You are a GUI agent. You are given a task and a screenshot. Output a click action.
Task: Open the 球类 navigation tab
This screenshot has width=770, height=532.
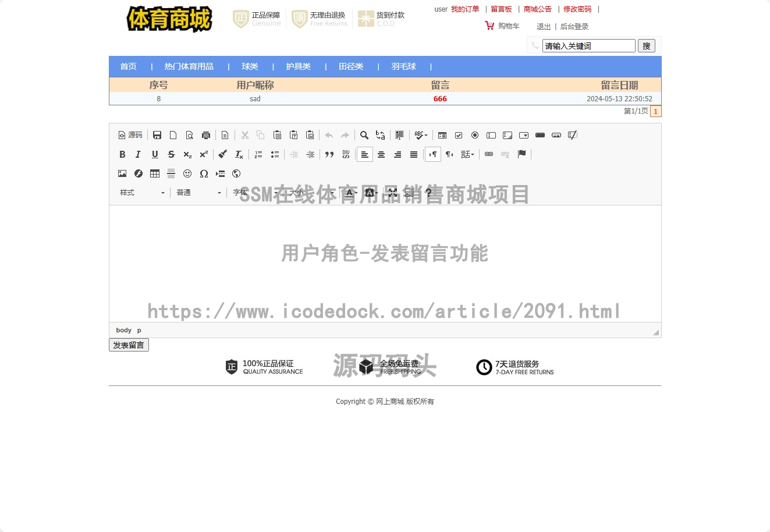250,66
